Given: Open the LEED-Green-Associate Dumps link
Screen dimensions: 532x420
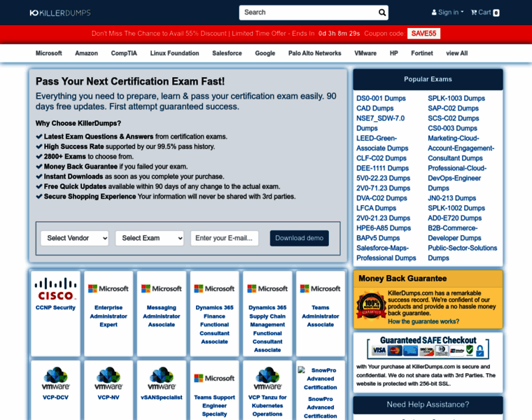Looking at the screenshot, I should (382, 143).
